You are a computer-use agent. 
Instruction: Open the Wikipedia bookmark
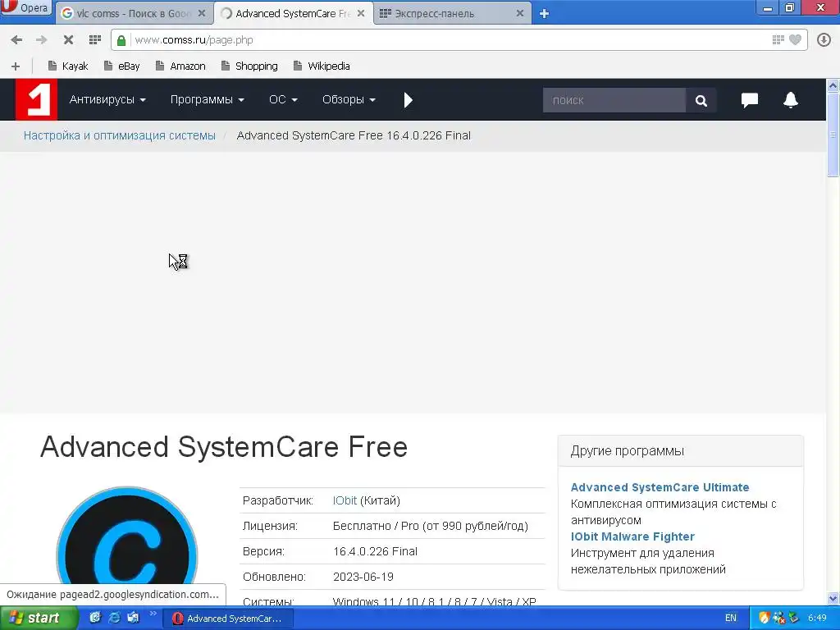(322, 66)
